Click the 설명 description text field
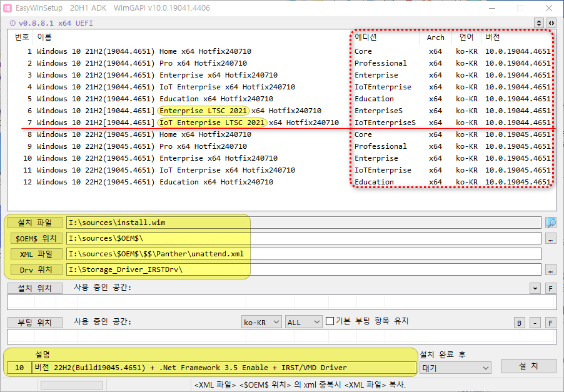This screenshot has height=392, width=564. [x=224, y=368]
